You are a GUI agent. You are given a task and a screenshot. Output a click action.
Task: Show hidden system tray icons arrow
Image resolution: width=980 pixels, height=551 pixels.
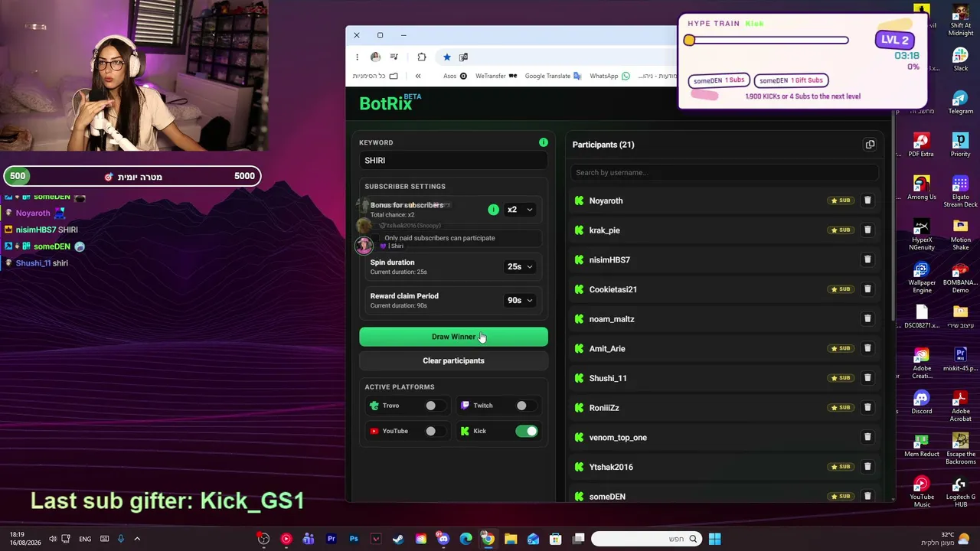click(x=137, y=539)
